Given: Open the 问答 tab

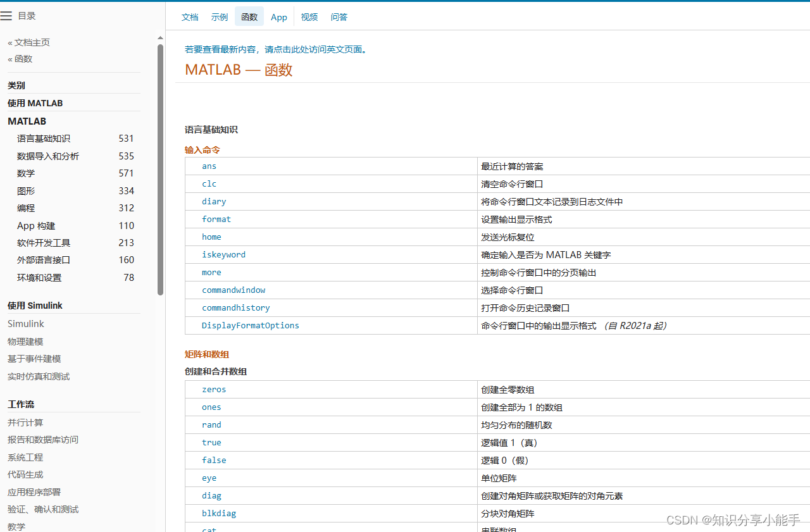Looking at the screenshot, I should pos(339,17).
